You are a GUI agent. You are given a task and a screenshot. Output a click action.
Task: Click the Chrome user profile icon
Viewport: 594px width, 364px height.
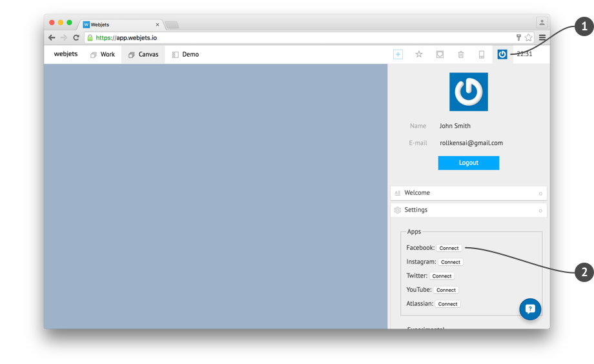(x=542, y=23)
